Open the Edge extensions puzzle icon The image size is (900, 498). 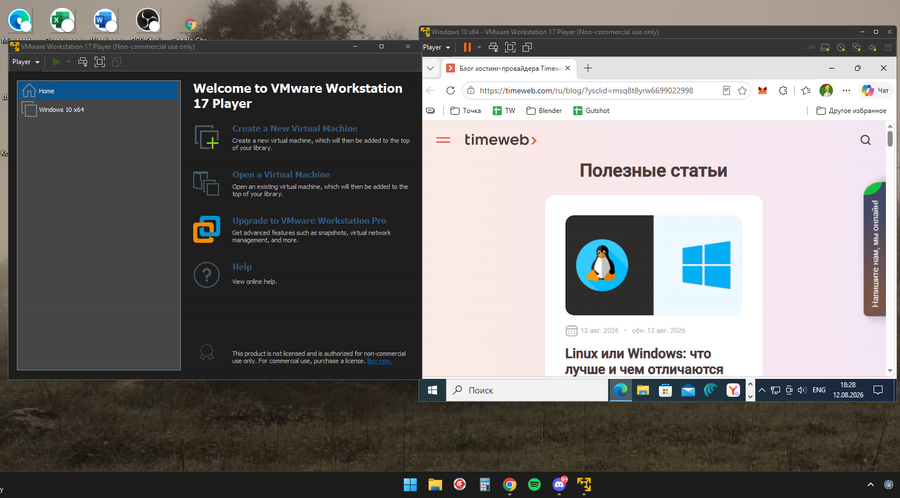(x=783, y=91)
